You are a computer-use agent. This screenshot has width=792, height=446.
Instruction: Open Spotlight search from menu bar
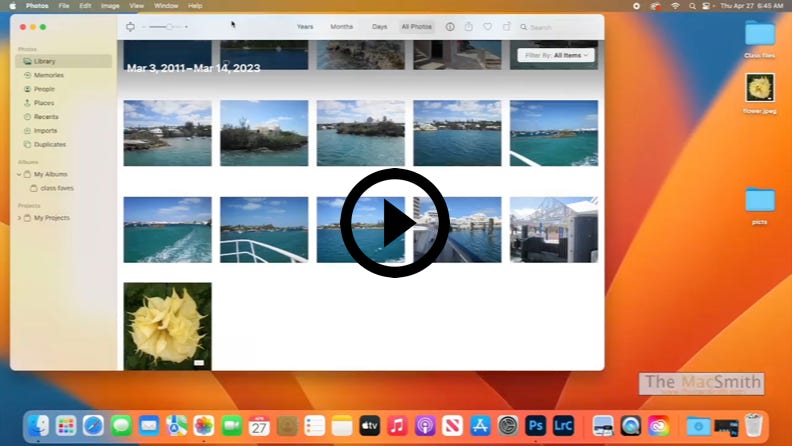point(692,6)
